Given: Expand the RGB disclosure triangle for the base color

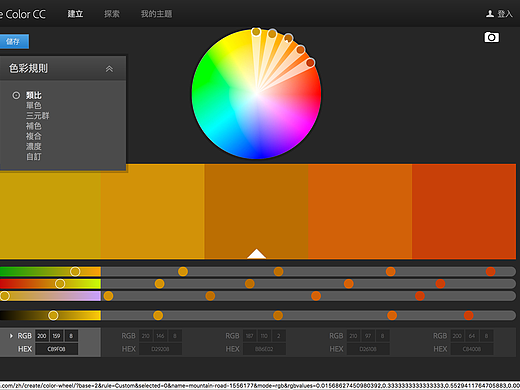Looking at the screenshot, I should (11, 336).
